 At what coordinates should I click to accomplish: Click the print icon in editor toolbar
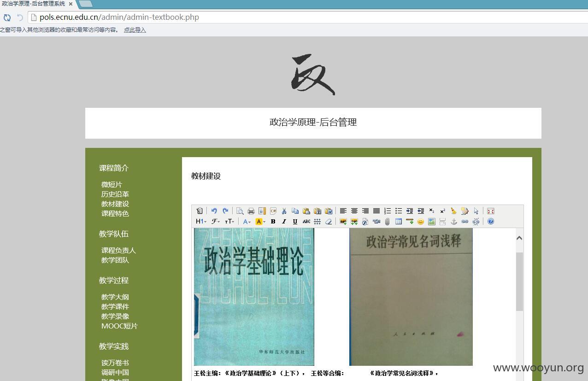251,211
